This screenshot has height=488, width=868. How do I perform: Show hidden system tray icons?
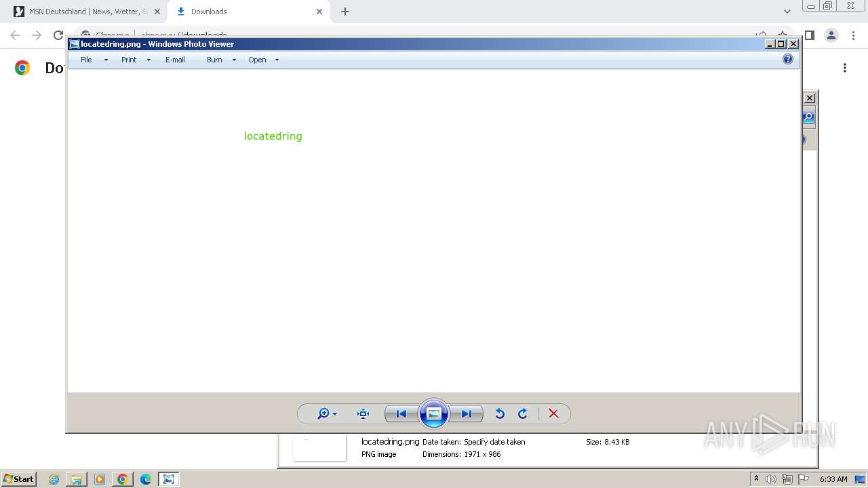click(756, 479)
